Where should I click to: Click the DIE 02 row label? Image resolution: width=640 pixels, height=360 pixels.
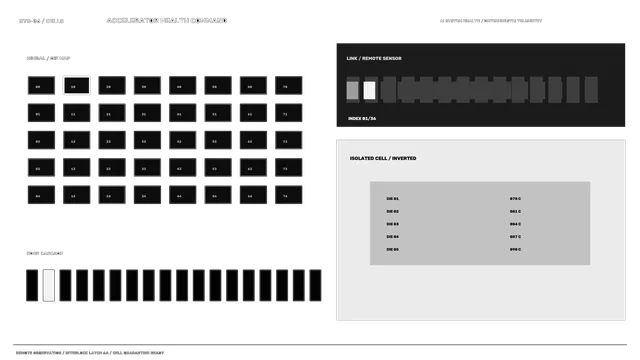393,211
